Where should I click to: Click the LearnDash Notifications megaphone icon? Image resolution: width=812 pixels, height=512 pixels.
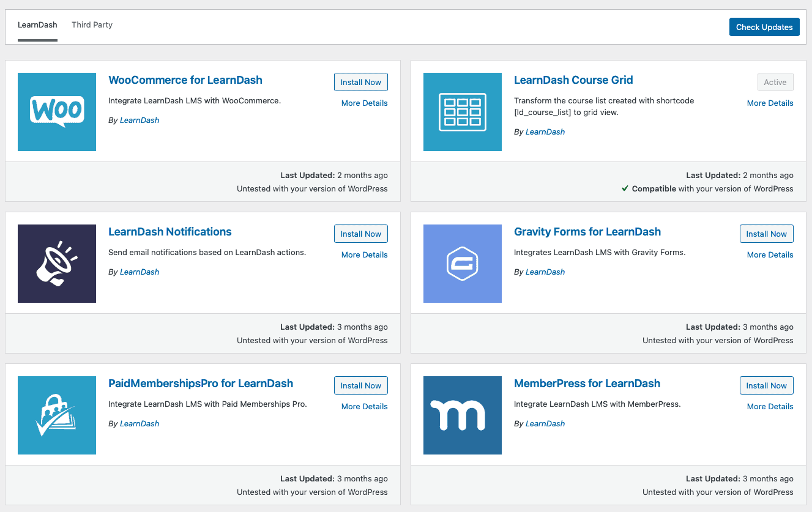(57, 264)
